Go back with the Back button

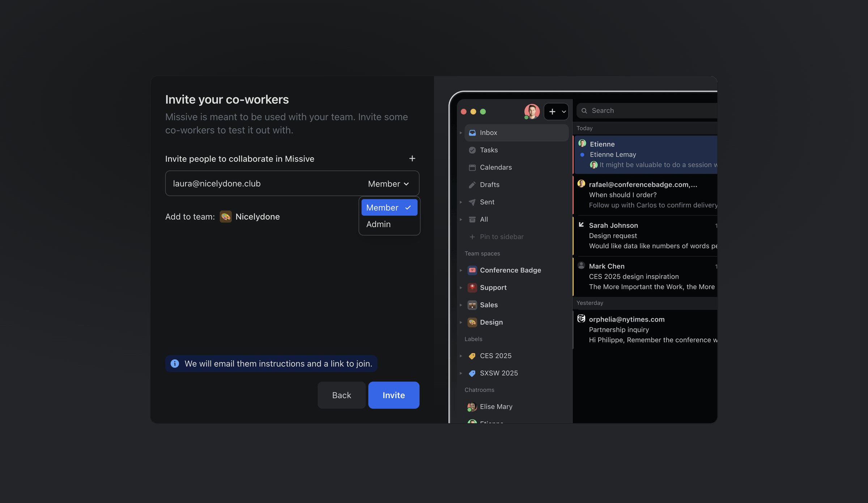pyautogui.click(x=341, y=395)
